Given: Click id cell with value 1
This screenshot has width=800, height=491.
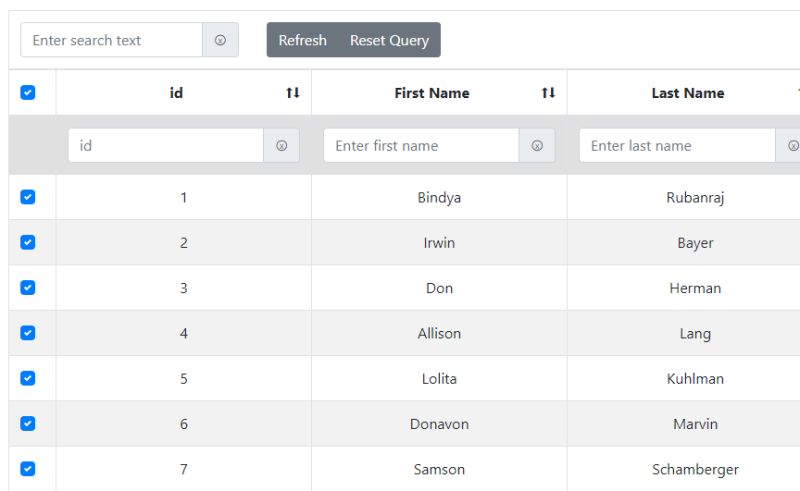Looking at the screenshot, I should point(184,198).
